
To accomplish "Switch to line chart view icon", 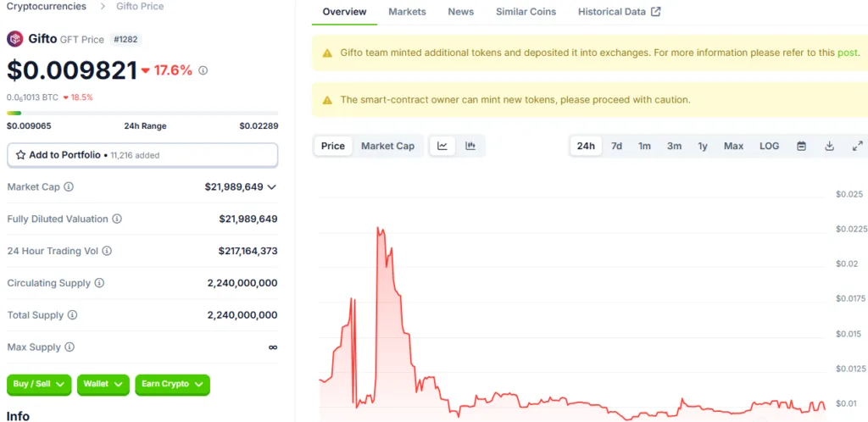I will (x=442, y=146).
